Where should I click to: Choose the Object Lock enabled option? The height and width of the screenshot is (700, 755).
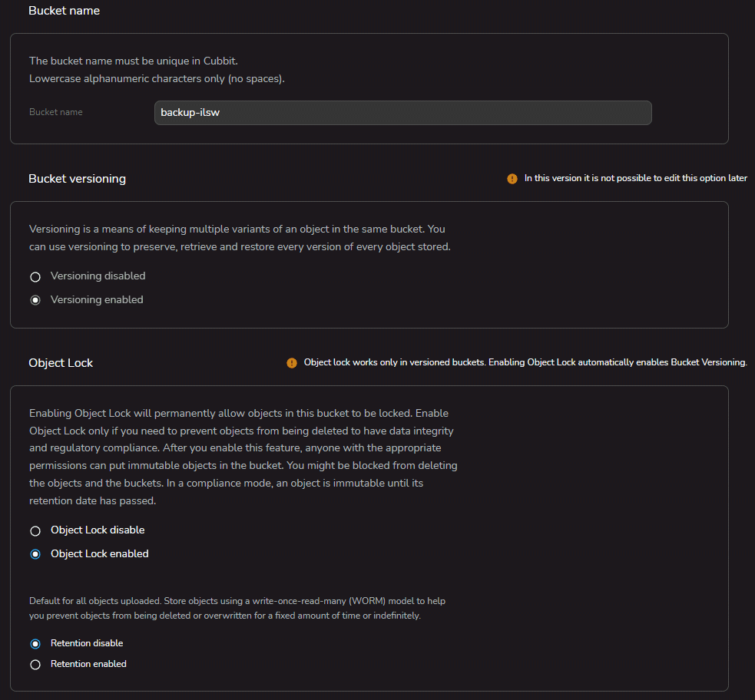[x=35, y=554]
